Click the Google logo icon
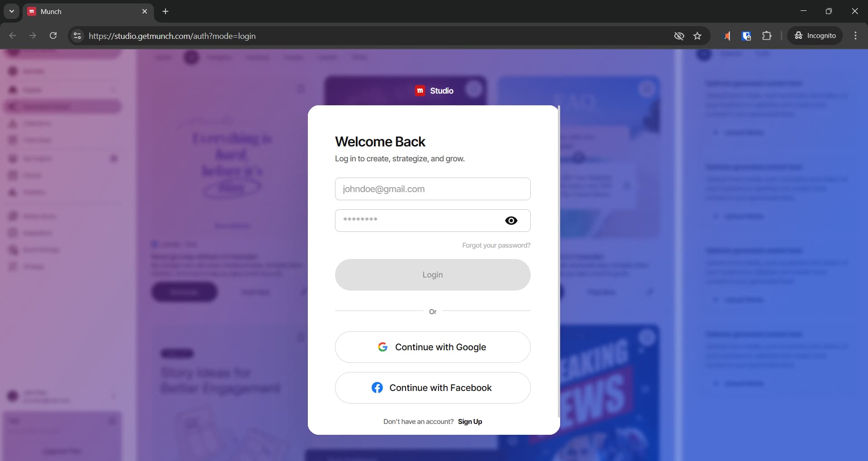 pos(382,347)
